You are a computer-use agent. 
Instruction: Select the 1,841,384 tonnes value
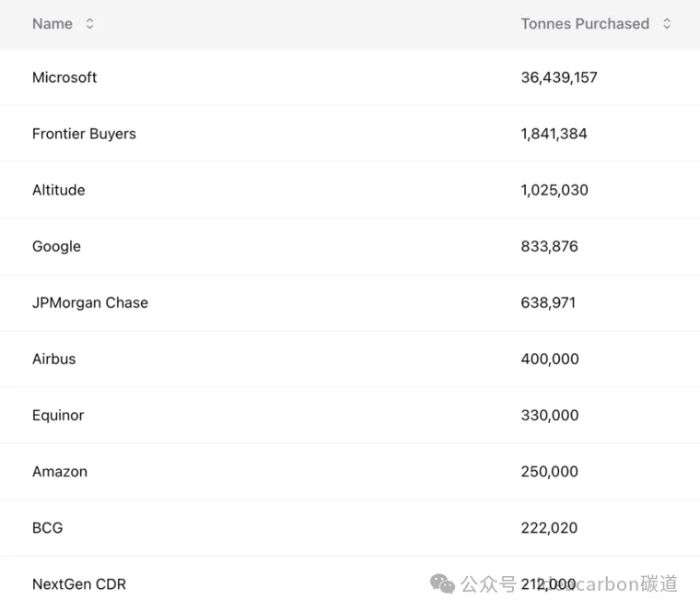[x=554, y=134]
